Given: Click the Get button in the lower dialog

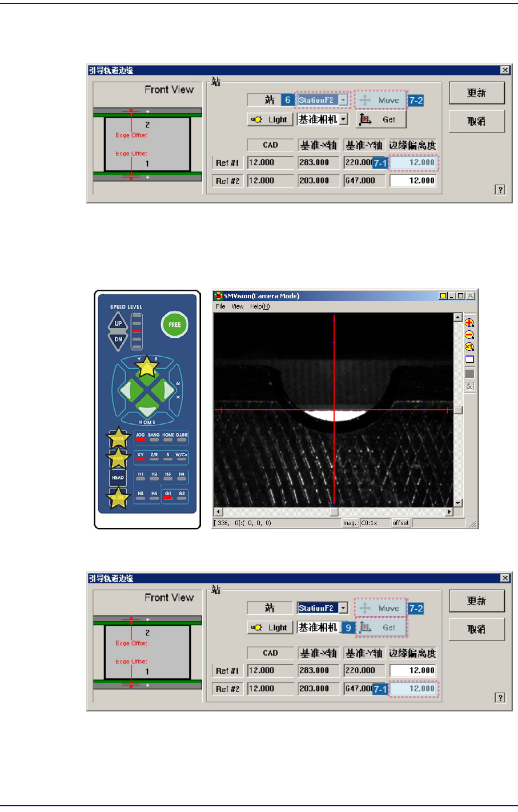Looking at the screenshot, I should (381, 627).
